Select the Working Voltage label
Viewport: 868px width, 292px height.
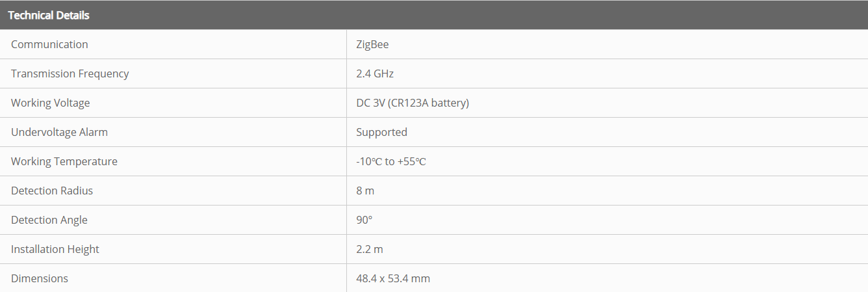tap(50, 103)
